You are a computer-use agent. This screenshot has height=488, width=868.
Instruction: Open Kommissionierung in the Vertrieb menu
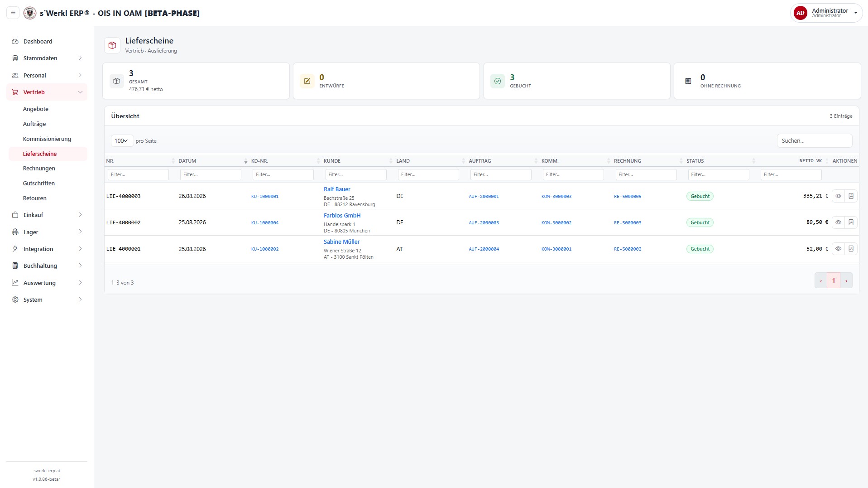(47, 139)
